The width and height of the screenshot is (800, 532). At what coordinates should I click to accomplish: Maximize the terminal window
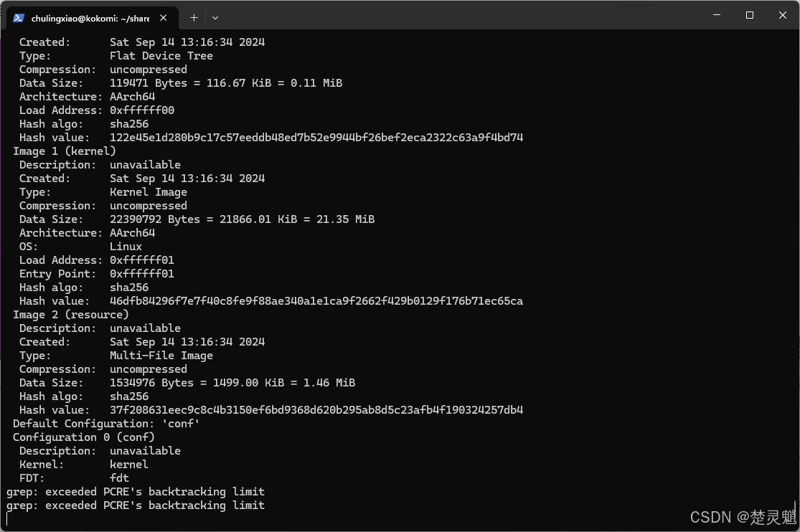[x=750, y=15]
